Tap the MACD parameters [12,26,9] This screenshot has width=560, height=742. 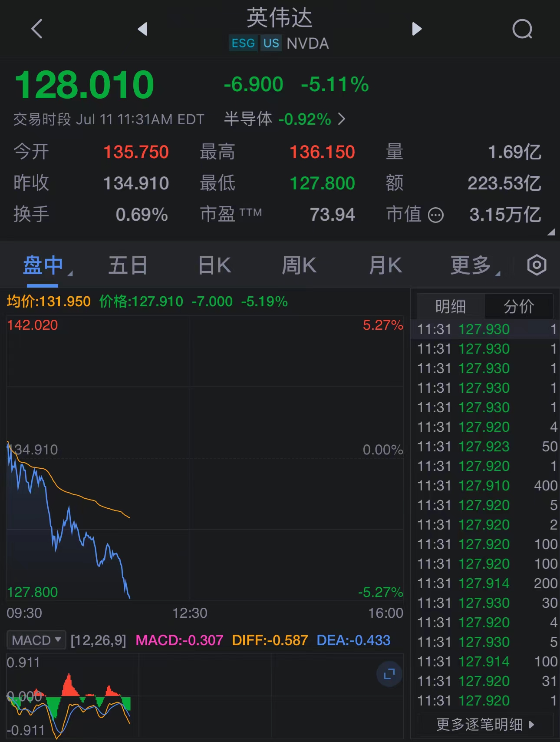coord(99,640)
